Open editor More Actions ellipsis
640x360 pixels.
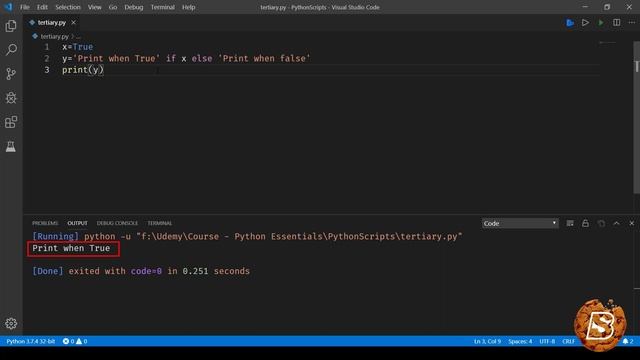(x=632, y=23)
